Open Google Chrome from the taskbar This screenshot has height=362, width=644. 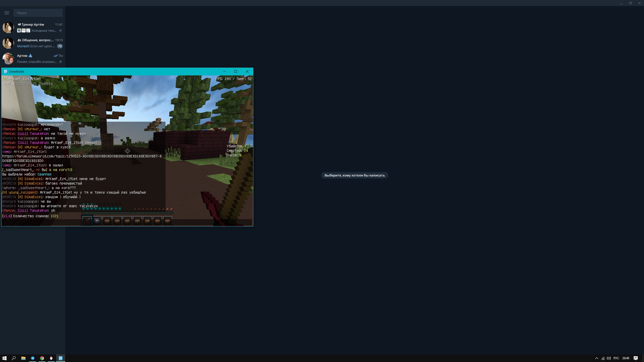pos(42,358)
